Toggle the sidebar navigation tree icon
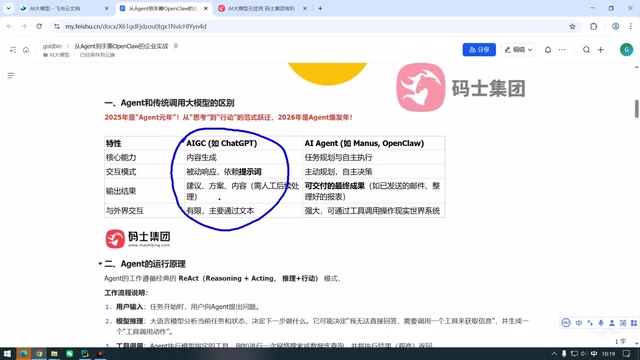Viewport: 640px width, 360px height. 13,50
